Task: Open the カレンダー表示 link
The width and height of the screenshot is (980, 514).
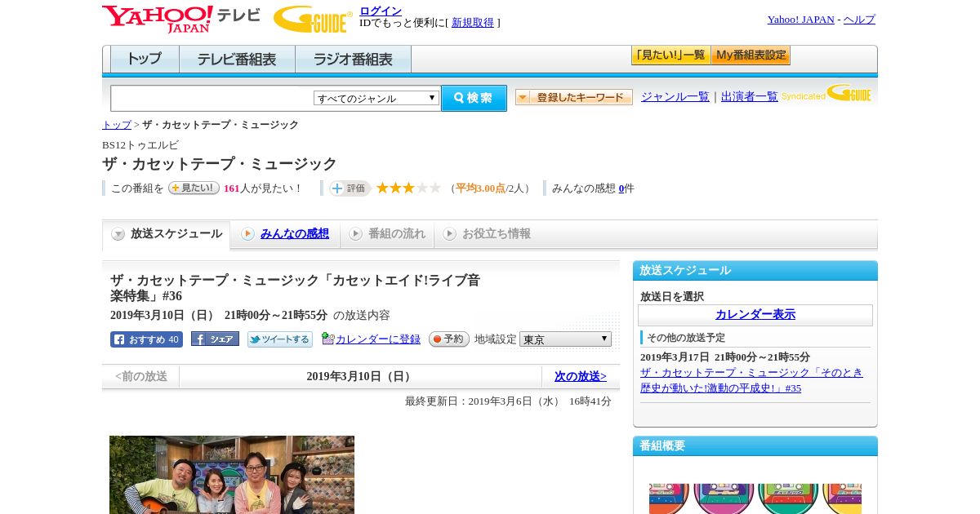Action: [x=755, y=315]
